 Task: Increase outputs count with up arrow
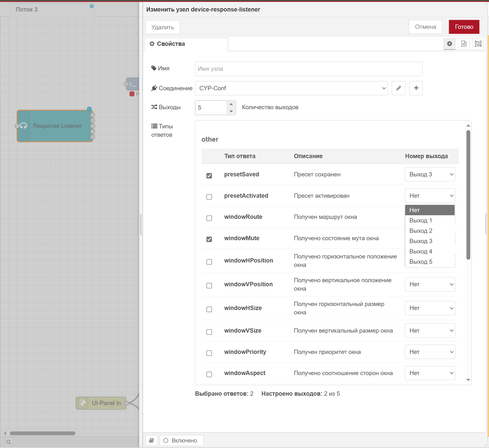coord(231,104)
